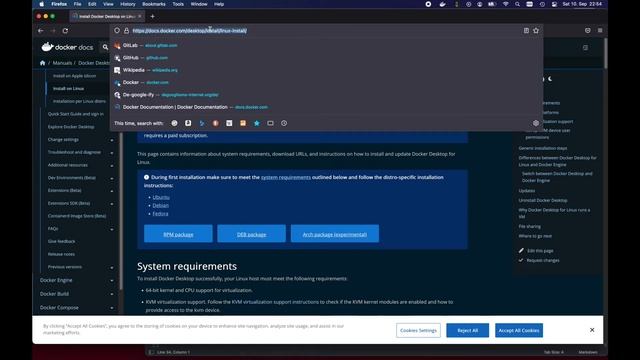Click Reject All cookies button
The image size is (640, 360).
pyautogui.click(x=467, y=330)
